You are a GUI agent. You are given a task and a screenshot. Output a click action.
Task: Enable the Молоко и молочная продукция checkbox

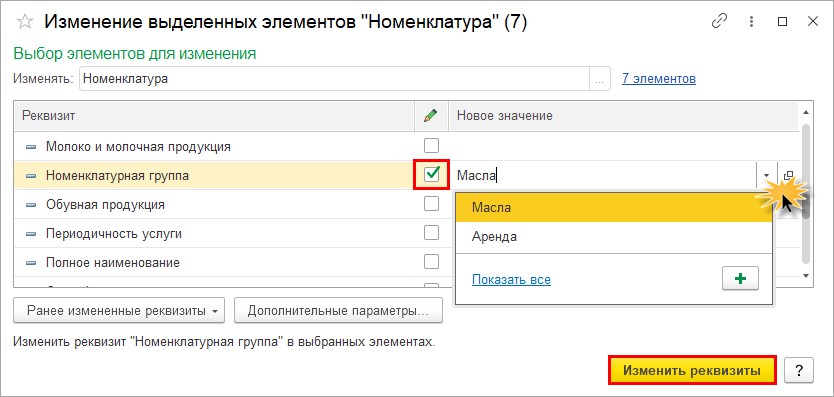pyautogui.click(x=431, y=145)
